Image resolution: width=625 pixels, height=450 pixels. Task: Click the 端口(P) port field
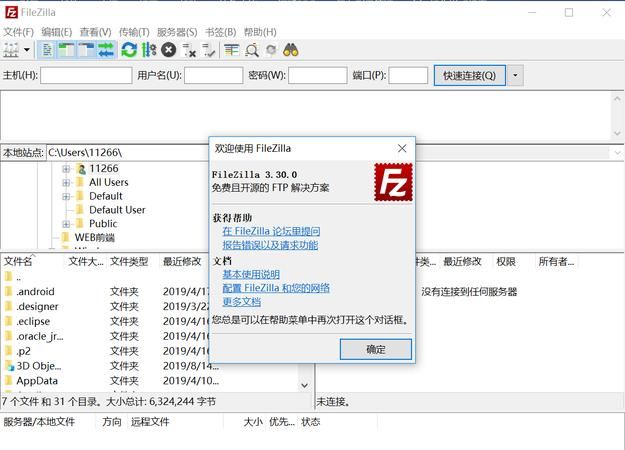coord(408,75)
